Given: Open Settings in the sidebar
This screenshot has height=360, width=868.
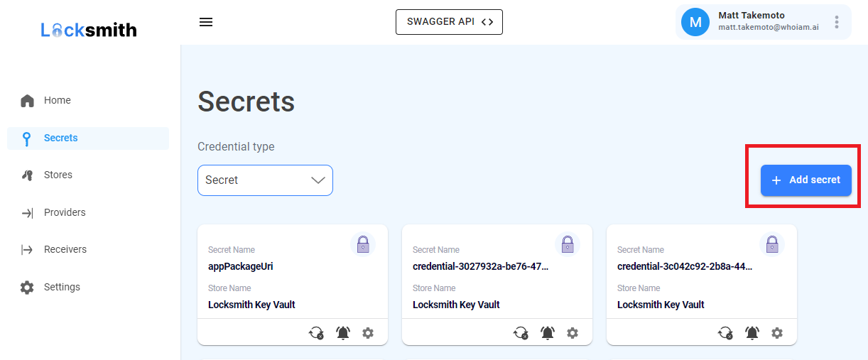Looking at the screenshot, I should [62, 288].
